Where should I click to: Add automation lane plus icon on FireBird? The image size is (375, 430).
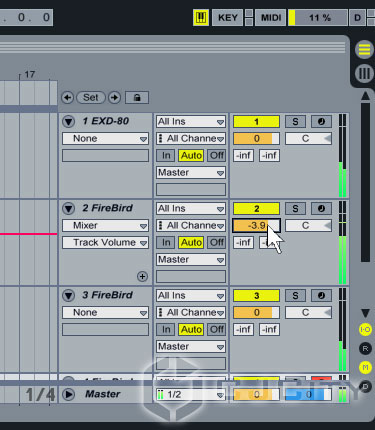pyautogui.click(x=142, y=276)
